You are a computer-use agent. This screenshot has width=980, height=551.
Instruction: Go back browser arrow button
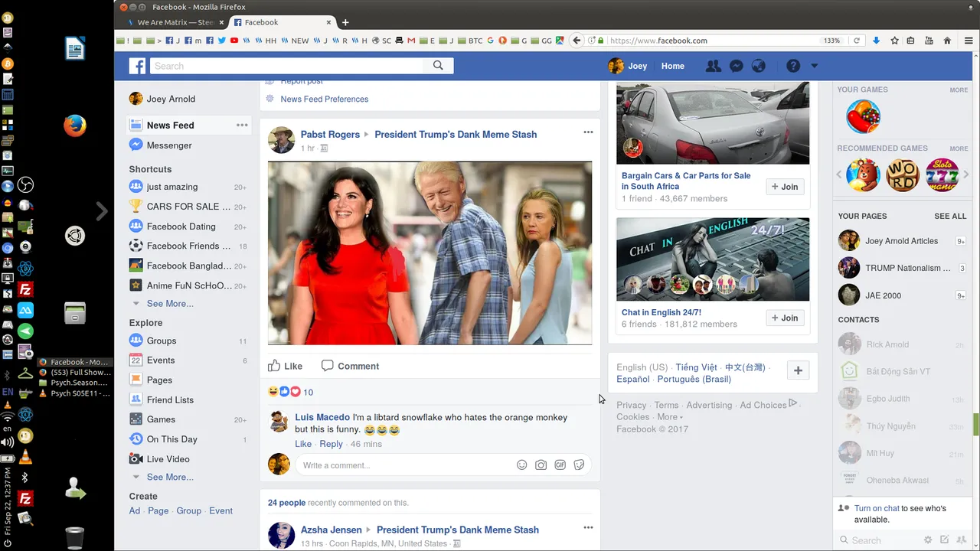pos(577,41)
